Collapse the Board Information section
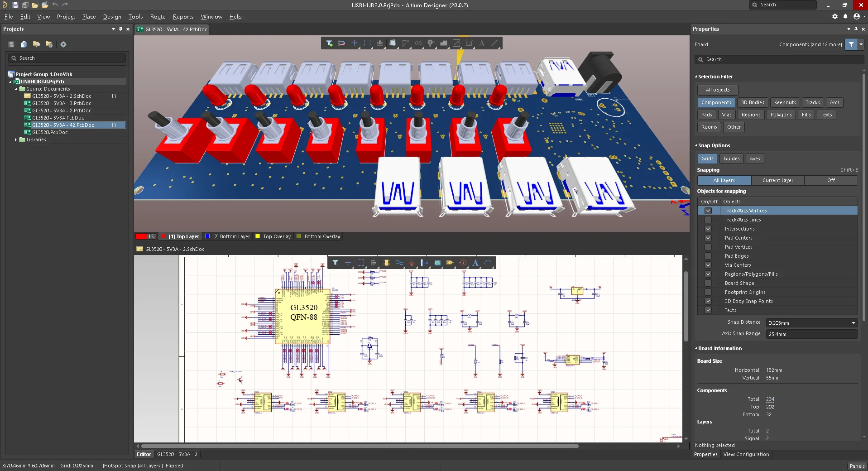Image resolution: width=868 pixels, height=471 pixels. (696, 348)
